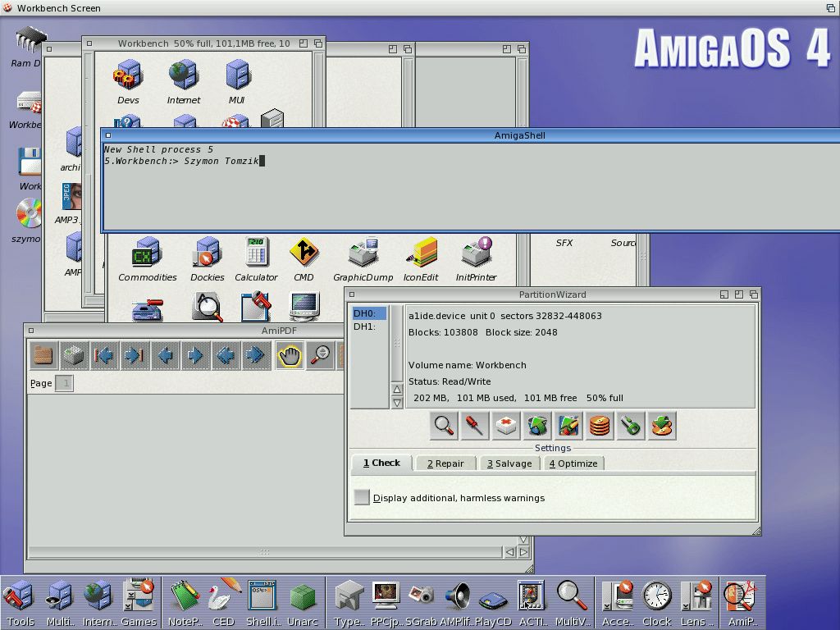Click the disk with green checkmark icon in PartitionWizard
This screenshot has height=630, width=840.
click(662, 426)
